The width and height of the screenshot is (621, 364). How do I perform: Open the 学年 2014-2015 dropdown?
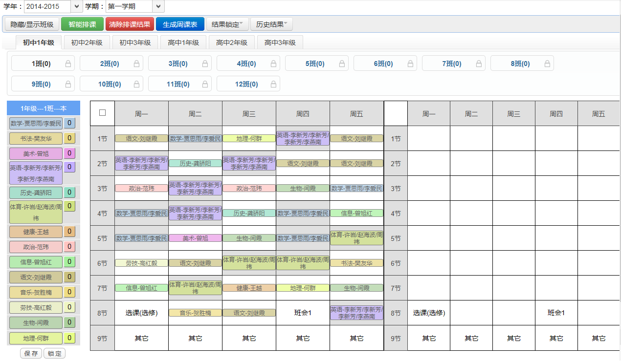pos(54,6)
